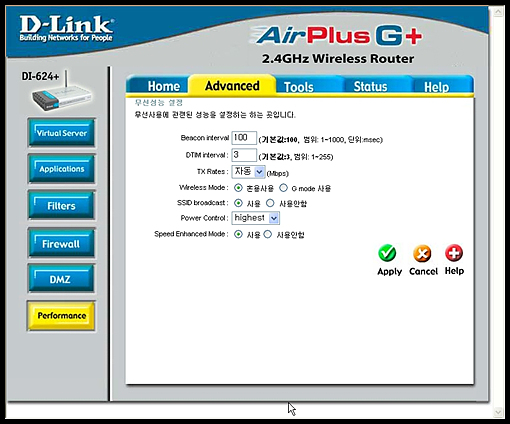The width and height of the screenshot is (510, 424).
Task: Enable SSID broadcast 사용 radio button
Action: (x=238, y=203)
